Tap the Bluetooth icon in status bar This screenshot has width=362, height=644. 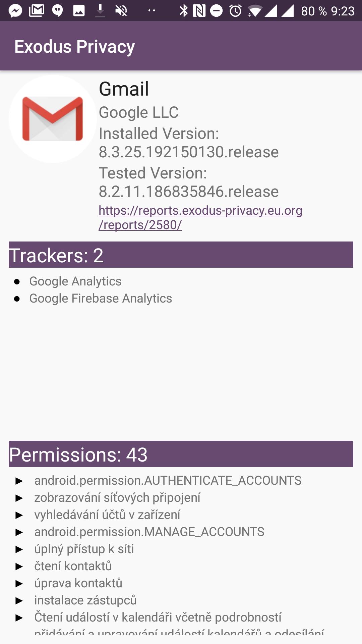coord(184,11)
